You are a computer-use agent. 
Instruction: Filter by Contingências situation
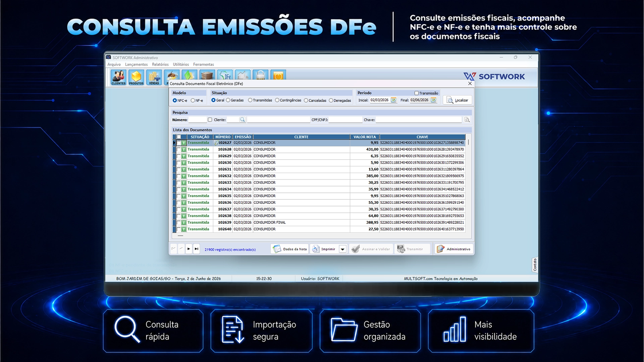click(288, 100)
